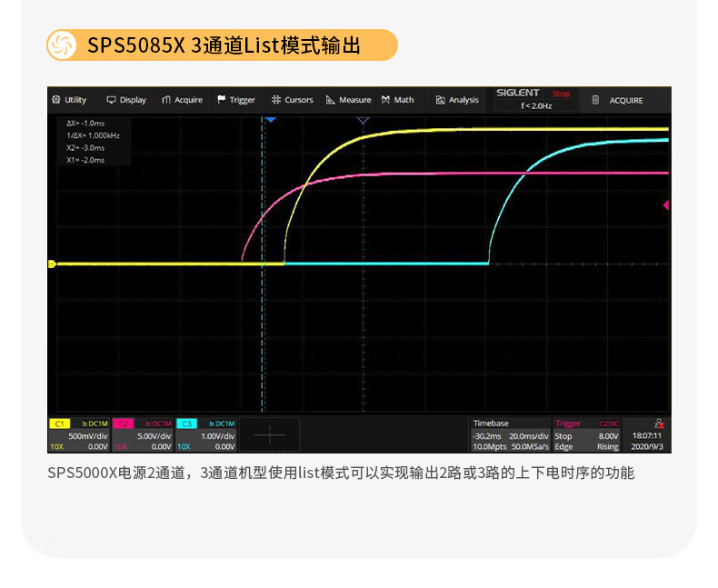Open the Timebase settings panel

(x=510, y=434)
